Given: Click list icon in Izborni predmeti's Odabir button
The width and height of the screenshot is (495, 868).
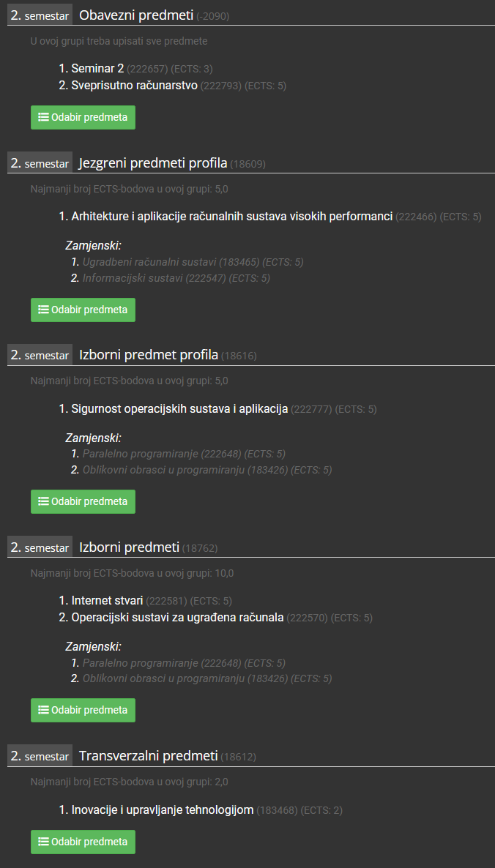Looking at the screenshot, I should tap(43, 710).
